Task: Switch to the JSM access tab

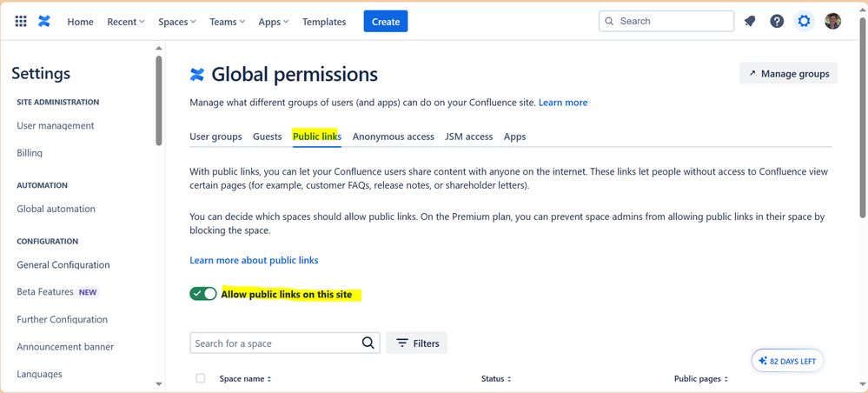Action: [x=469, y=137]
